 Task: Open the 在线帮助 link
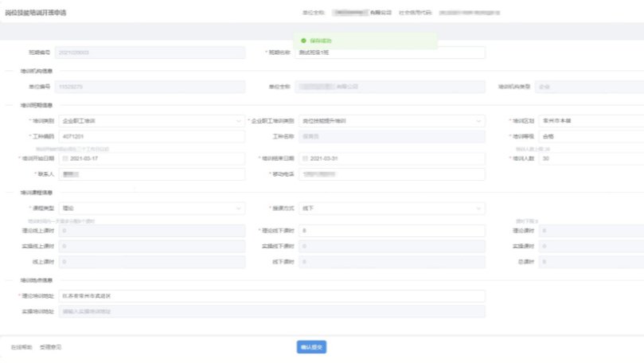point(21,347)
